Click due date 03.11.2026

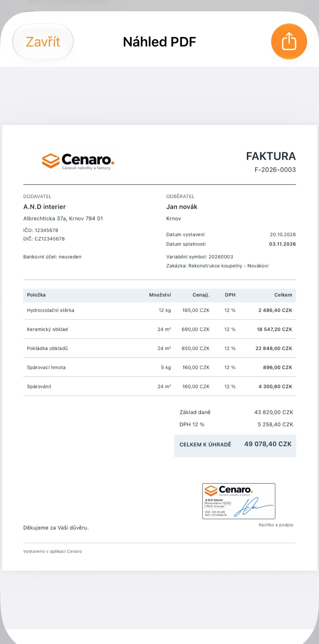coord(282,244)
